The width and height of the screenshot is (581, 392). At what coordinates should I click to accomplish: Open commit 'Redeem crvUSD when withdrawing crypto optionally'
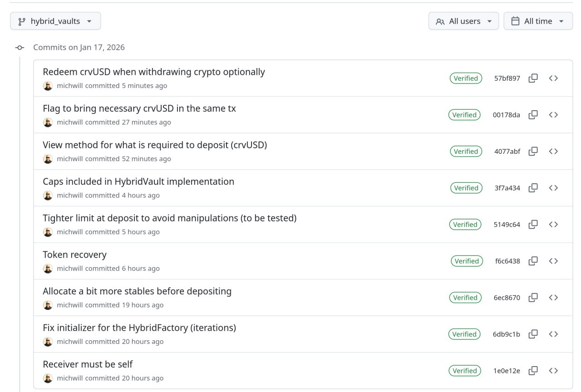(x=154, y=72)
